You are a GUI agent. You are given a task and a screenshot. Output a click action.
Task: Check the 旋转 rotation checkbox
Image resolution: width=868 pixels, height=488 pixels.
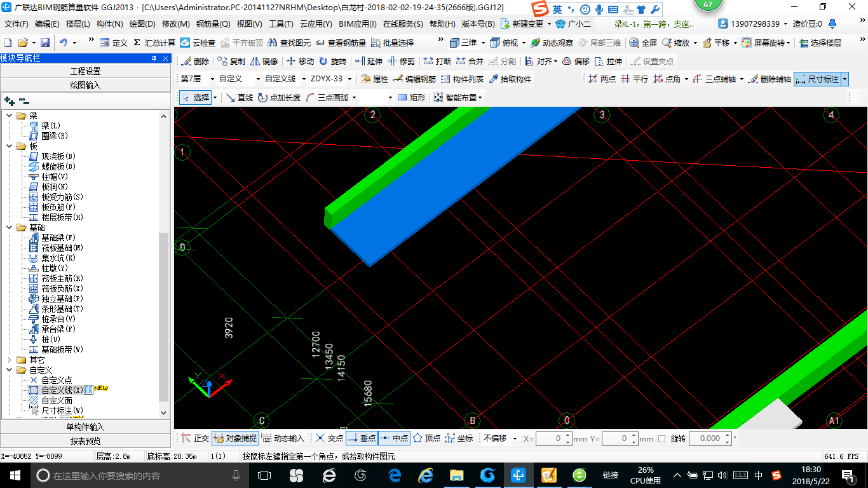pos(661,438)
